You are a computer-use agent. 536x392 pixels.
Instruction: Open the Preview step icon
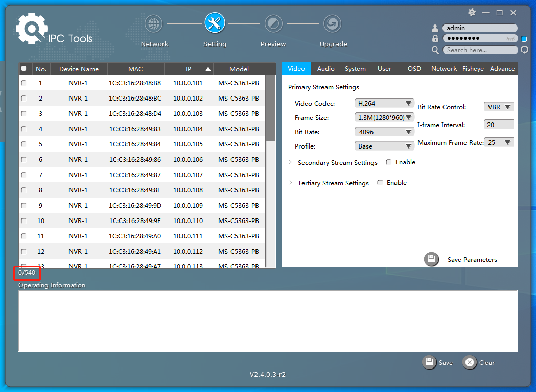(273, 24)
